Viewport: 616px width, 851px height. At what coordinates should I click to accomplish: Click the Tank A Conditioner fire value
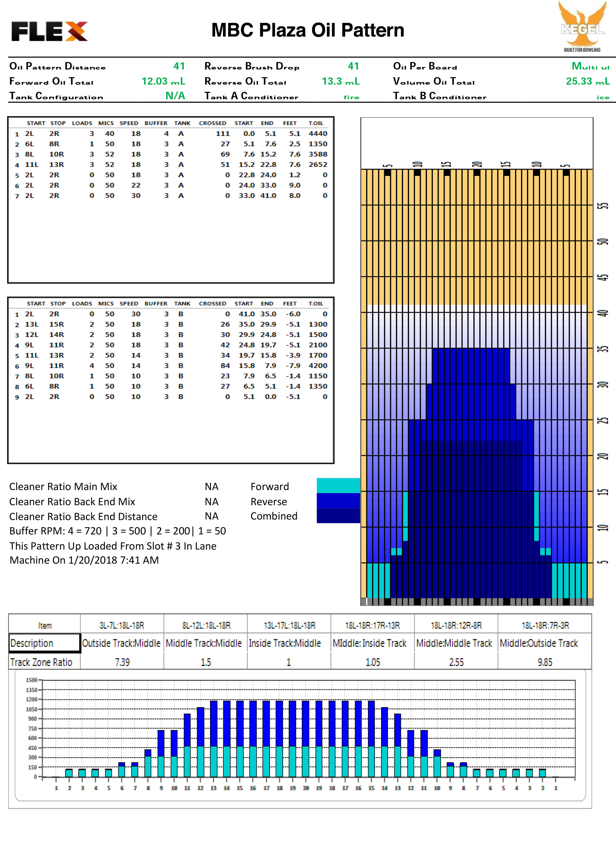pos(351,97)
